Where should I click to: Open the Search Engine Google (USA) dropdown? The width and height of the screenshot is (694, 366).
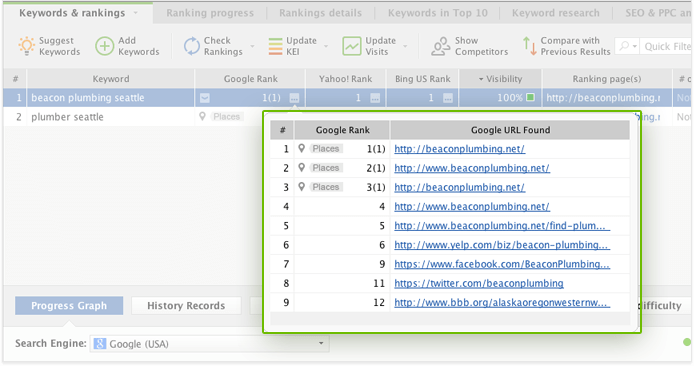(x=209, y=344)
